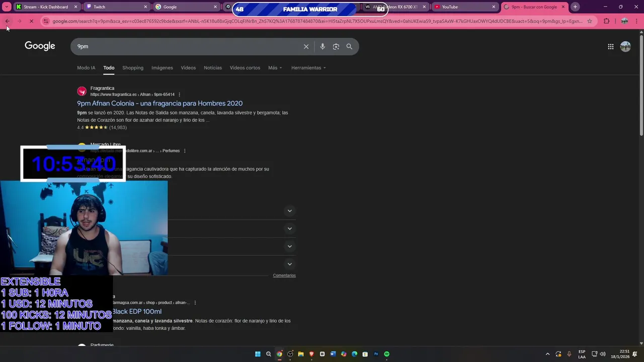This screenshot has height=362, width=644.
Task: Open Windows taskbar search
Action: click(269, 354)
